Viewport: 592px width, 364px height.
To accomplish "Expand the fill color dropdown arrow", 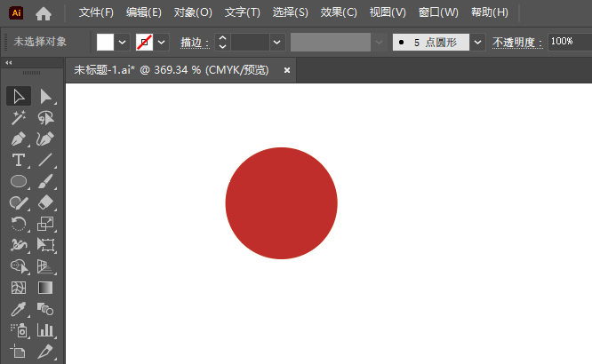I will (122, 42).
